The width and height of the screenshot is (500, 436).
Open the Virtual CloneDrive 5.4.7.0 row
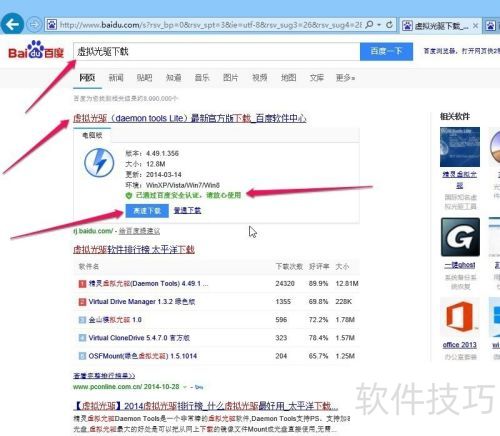click(x=139, y=338)
